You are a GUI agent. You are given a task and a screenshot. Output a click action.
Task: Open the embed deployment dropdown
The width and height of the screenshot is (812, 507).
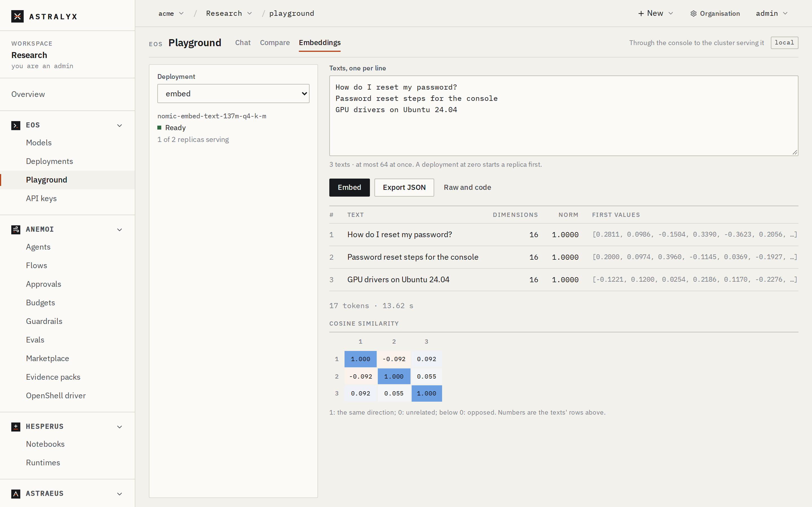click(x=233, y=94)
